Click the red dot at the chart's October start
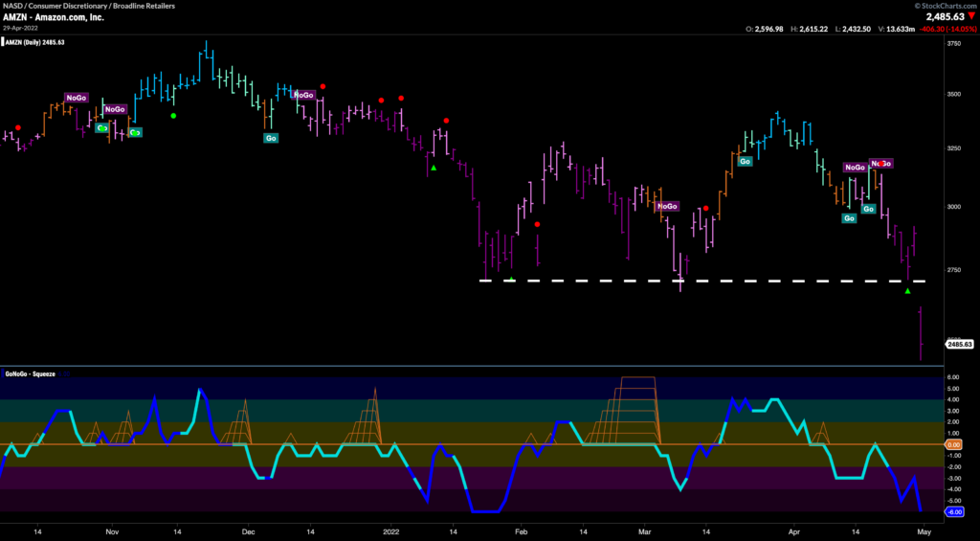This screenshot has width=980, height=541. click(x=18, y=127)
